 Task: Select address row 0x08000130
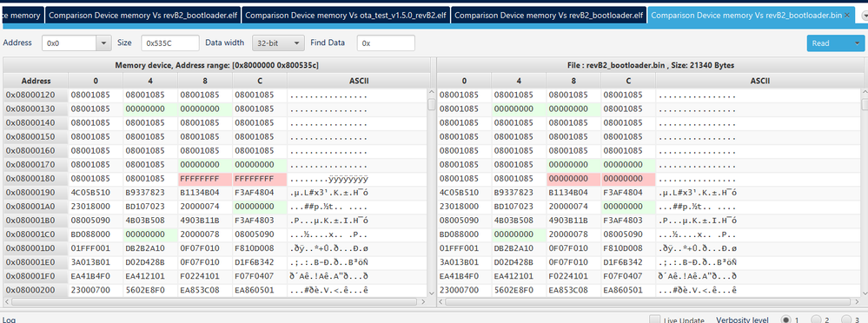tap(36, 109)
